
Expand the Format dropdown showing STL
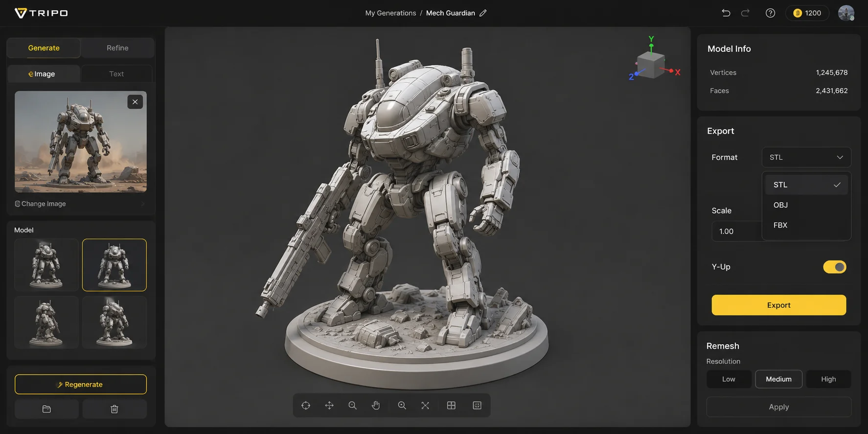pyautogui.click(x=806, y=157)
